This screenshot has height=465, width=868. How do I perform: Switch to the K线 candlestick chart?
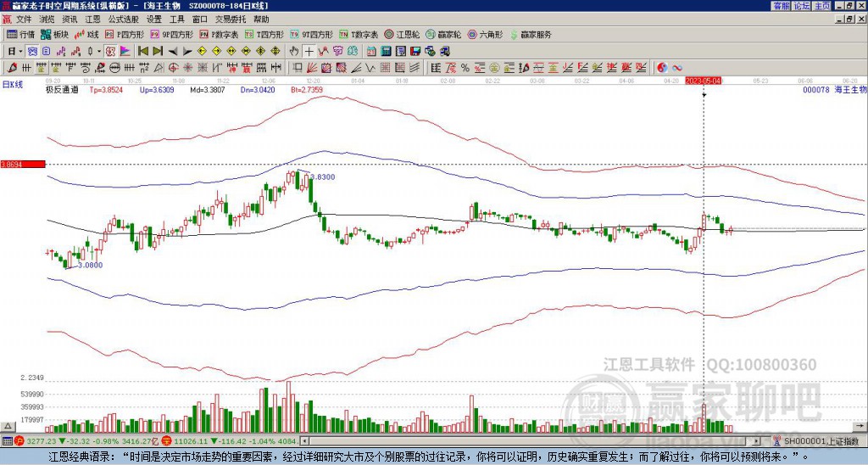86,34
